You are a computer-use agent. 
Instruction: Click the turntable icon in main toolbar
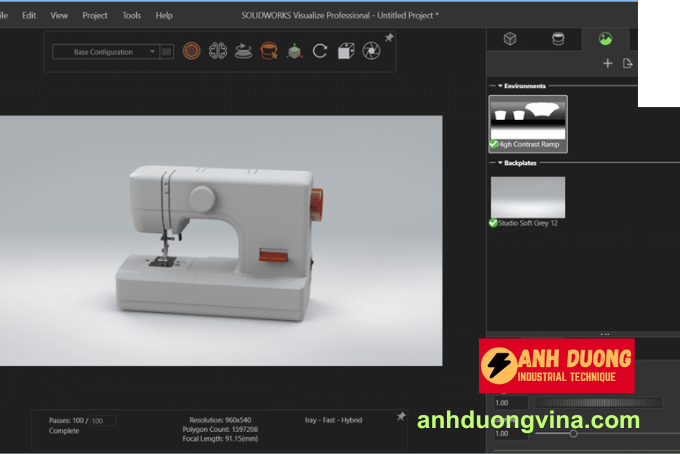click(x=243, y=51)
